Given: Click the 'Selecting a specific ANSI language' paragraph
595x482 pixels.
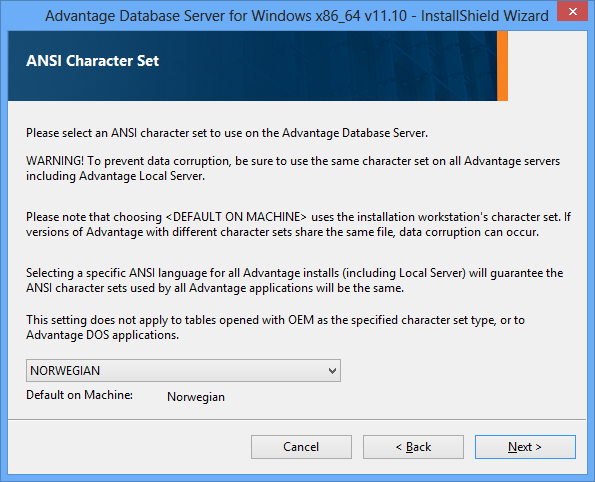Looking at the screenshot, I should [294, 280].
